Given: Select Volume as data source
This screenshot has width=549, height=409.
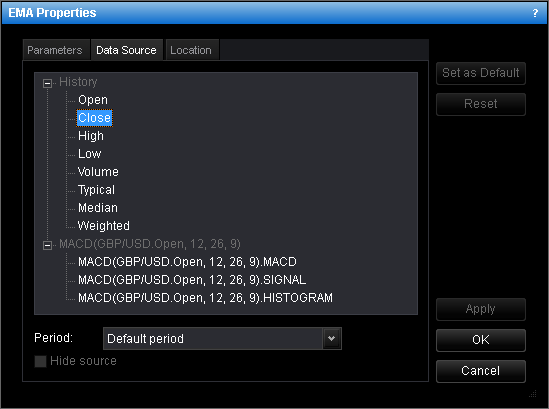Looking at the screenshot, I should pyautogui.click(x=98, y=172).
